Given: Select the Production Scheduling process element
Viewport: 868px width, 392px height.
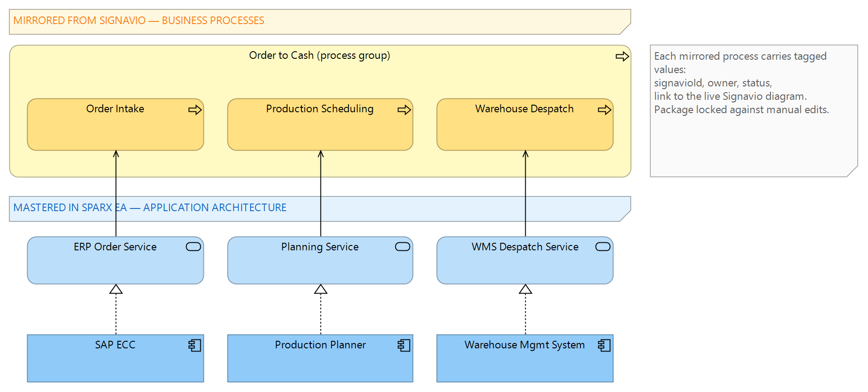Looking at the screenshot, I should [320, 125].
